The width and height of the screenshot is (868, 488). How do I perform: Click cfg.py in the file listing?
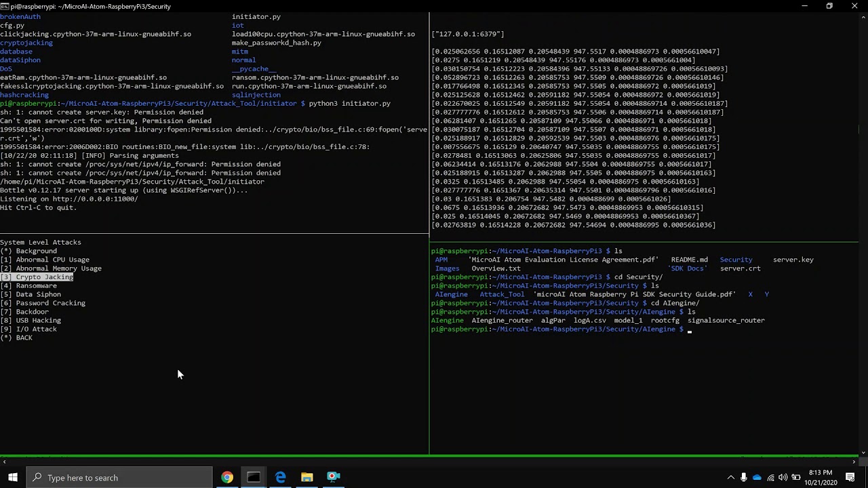[x=12, y=25]
